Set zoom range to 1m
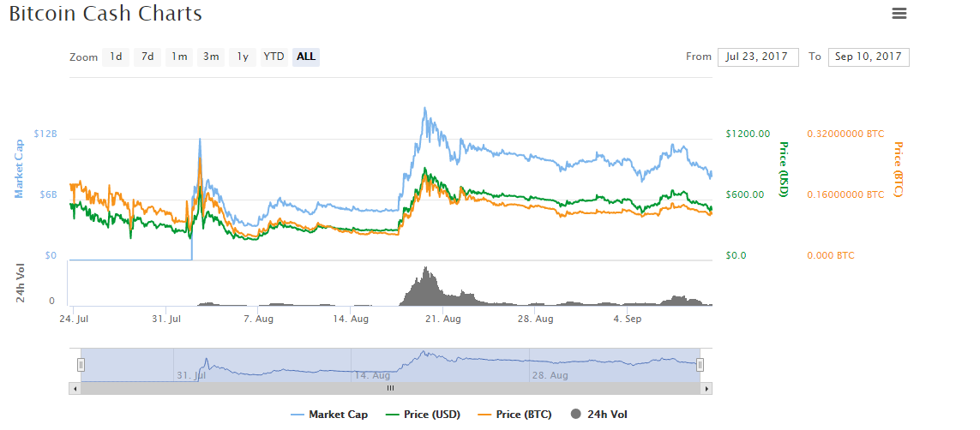 click(x=179, y=57)
